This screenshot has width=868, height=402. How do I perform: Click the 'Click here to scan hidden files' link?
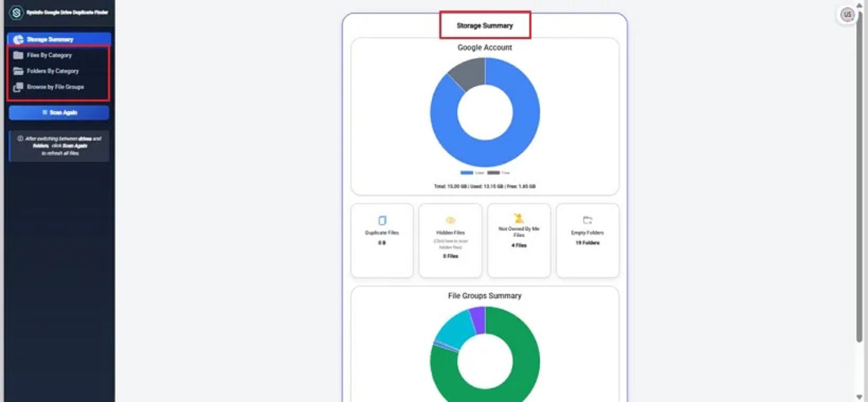click(x=450, y=244)
